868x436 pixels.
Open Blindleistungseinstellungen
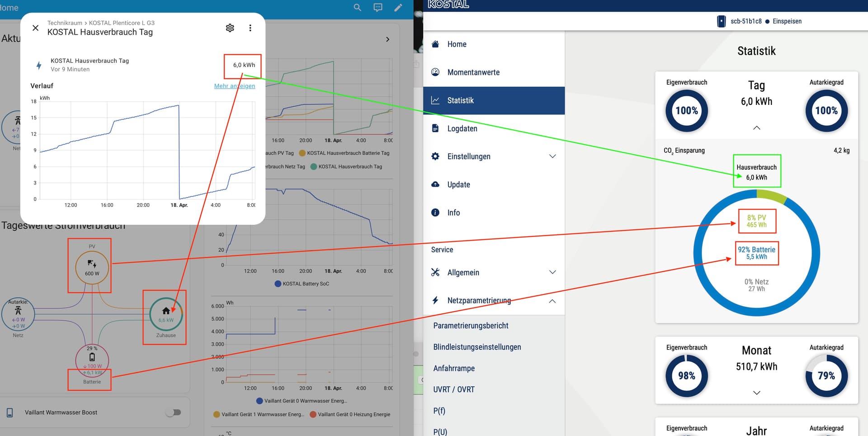click(477, 347)
